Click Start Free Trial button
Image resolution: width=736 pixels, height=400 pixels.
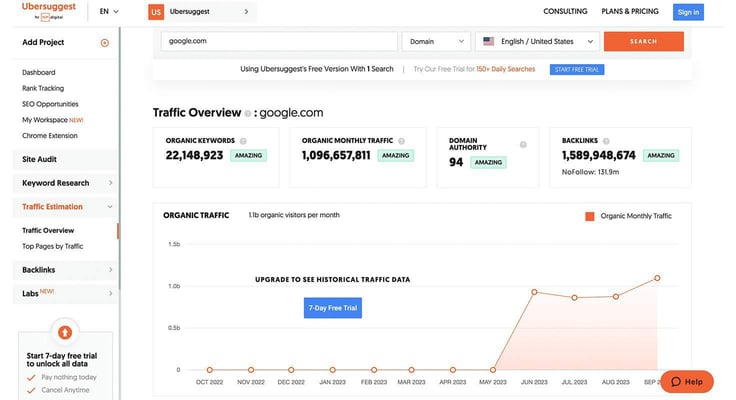point(577,69)
